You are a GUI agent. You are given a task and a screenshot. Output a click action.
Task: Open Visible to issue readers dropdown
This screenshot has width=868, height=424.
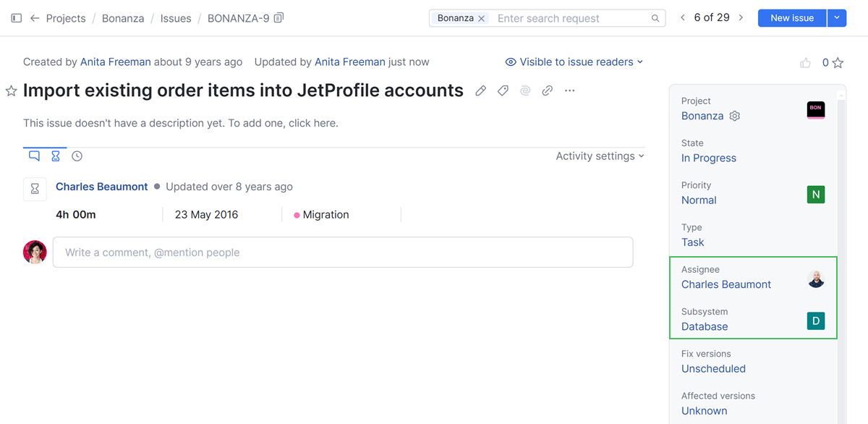point(574,62)
